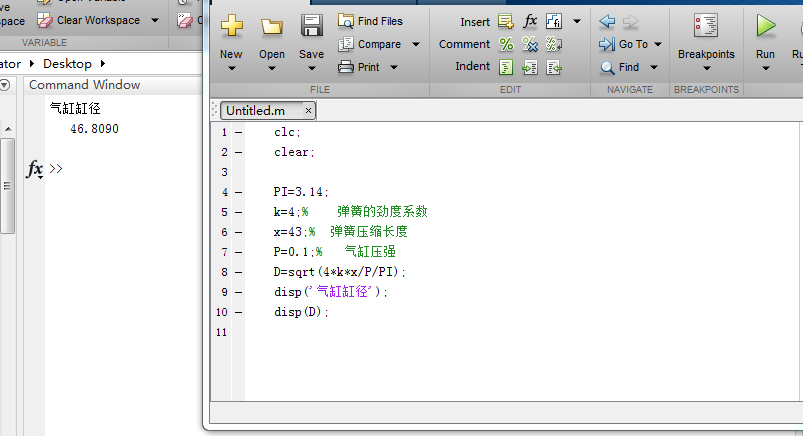Click line number 11 in the gutter
The width and height of the screenshot is (803, 436).
(x=221, y=332)
